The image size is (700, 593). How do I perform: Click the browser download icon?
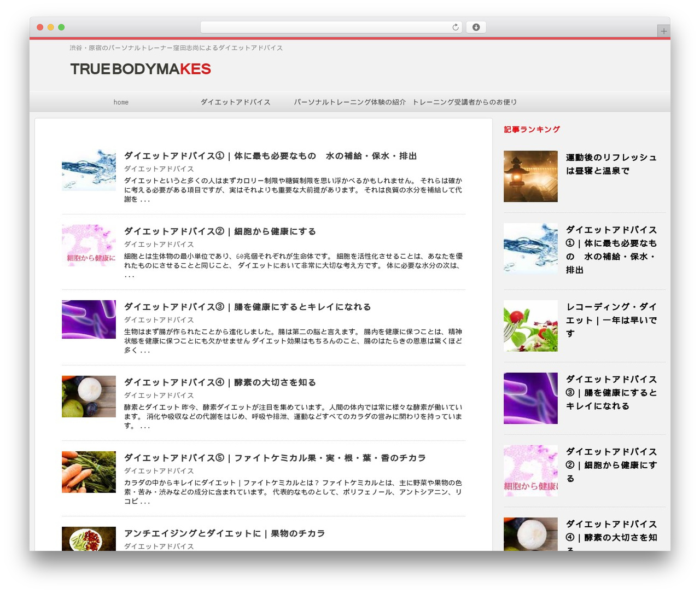[x=476, y=27]
